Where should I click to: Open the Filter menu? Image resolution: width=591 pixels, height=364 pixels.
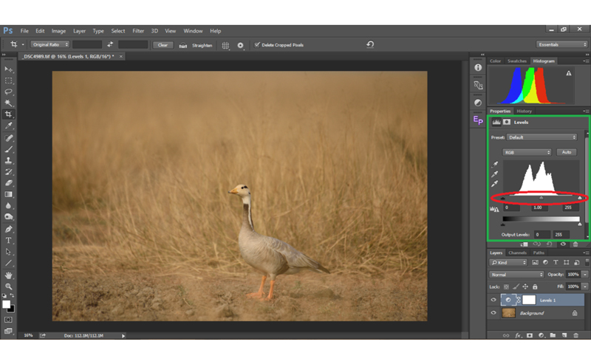[138, 31]
